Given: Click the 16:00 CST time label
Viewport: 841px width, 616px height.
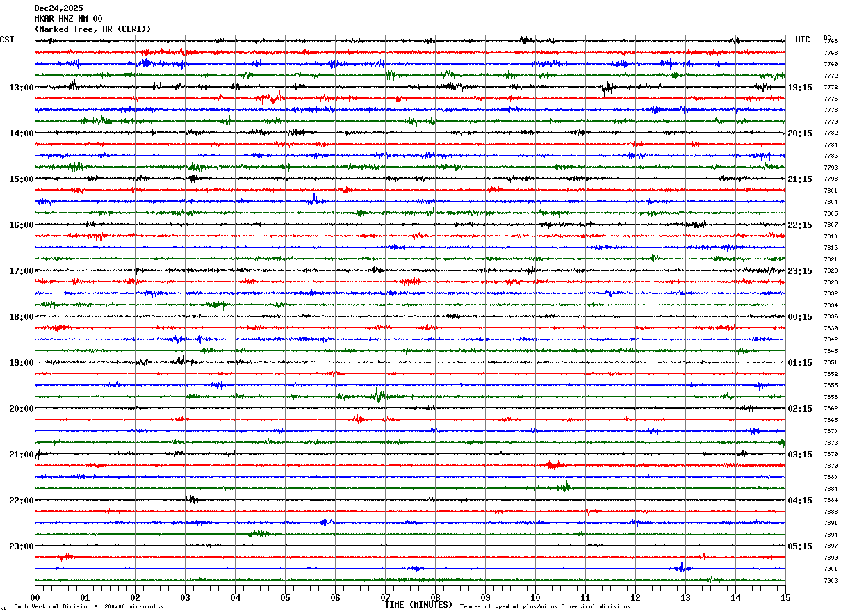Looking at the screenshot, I should click(22, 225).
